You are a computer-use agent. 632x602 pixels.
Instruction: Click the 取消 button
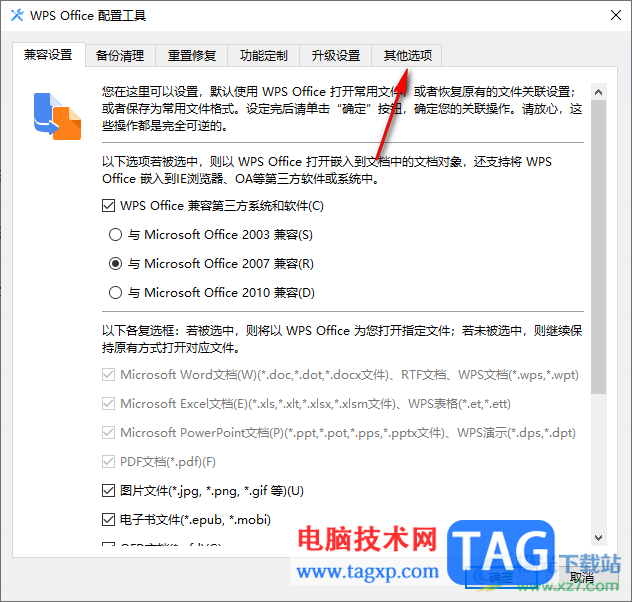582,577
